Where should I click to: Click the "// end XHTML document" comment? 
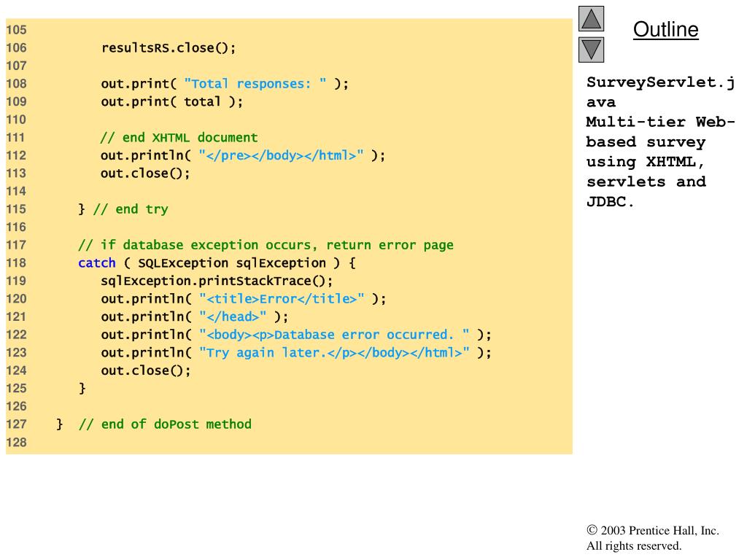179,138
